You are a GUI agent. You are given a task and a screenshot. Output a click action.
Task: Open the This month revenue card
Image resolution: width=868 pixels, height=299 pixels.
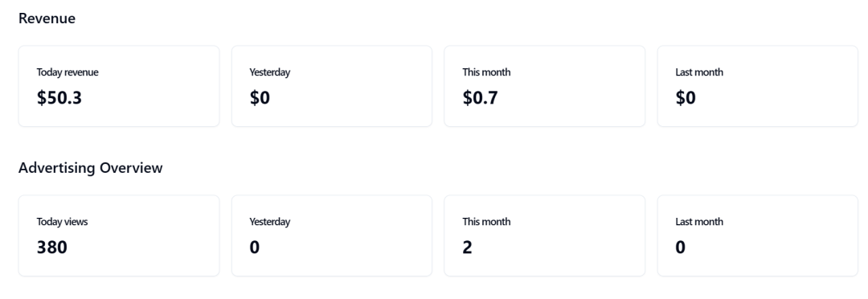(545, 86)
